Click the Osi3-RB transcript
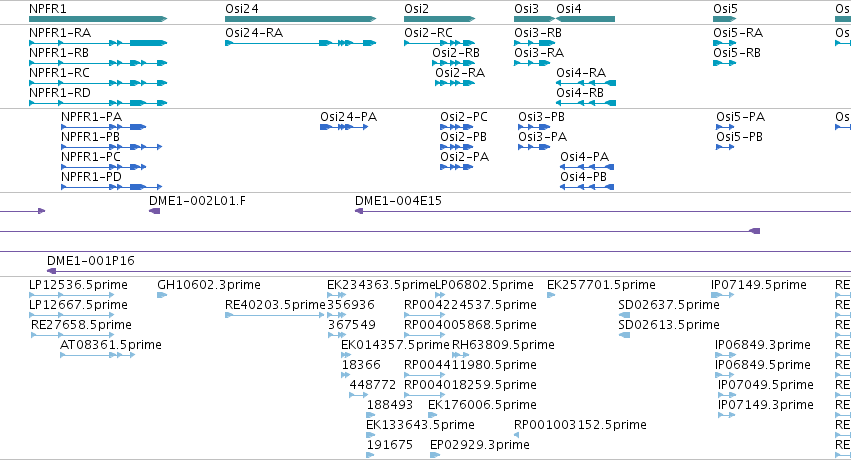Image resolution: width=851 pixels, height=460 pixels. tap(538, 33)
